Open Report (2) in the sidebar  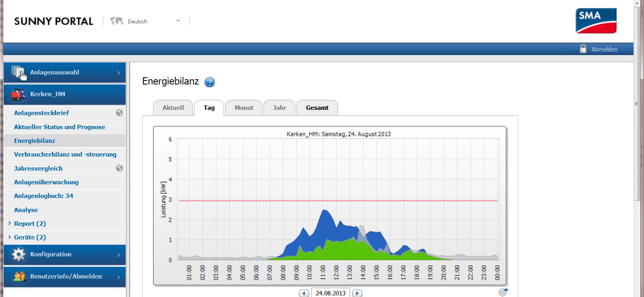[30, 223]
